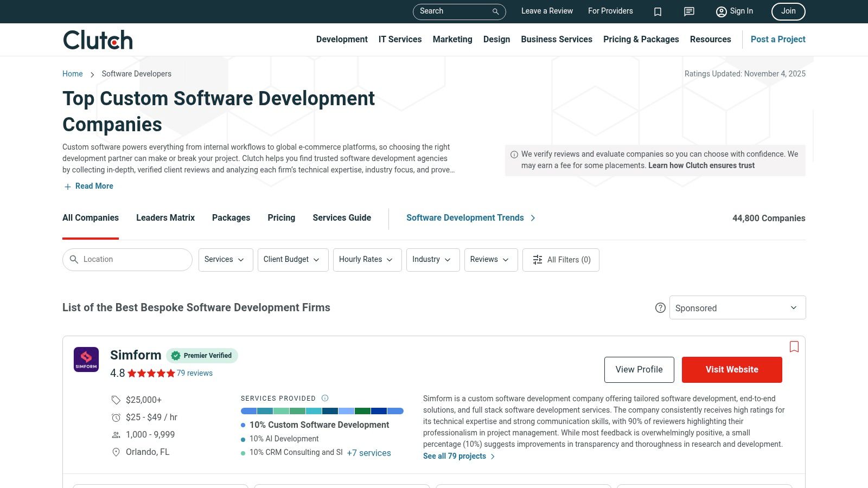The height and width of the screenshot is (488, 868).
Task: Click the Visit Website button for Simform
Action: pyautogui.click(x=731, y=369)
